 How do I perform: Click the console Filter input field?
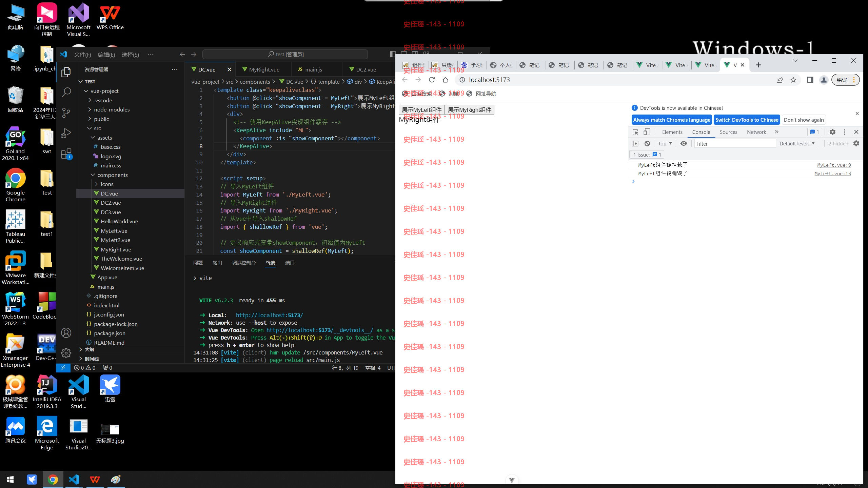[x=735, y=144]
